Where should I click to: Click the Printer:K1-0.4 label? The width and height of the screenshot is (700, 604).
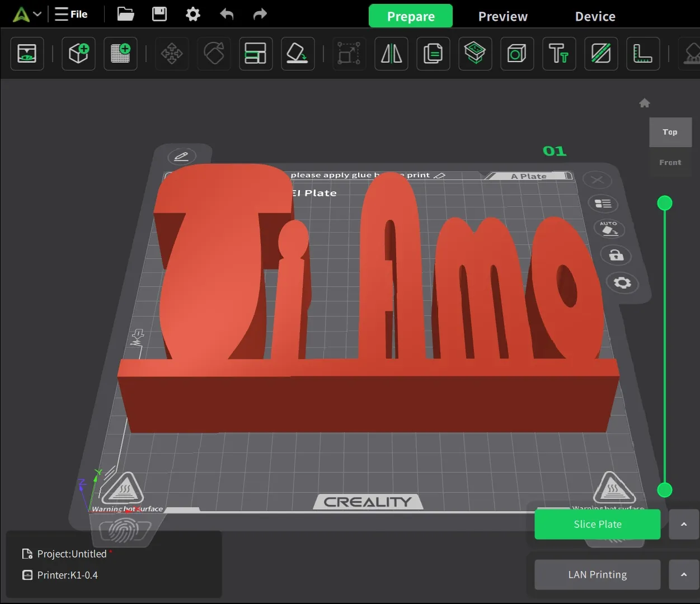tap(67, 575)
